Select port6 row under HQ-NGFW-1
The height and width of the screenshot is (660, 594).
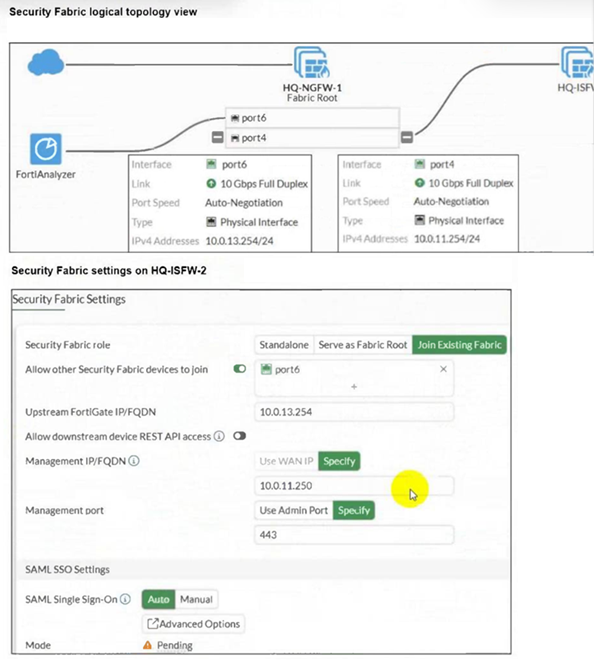(312, 118)
